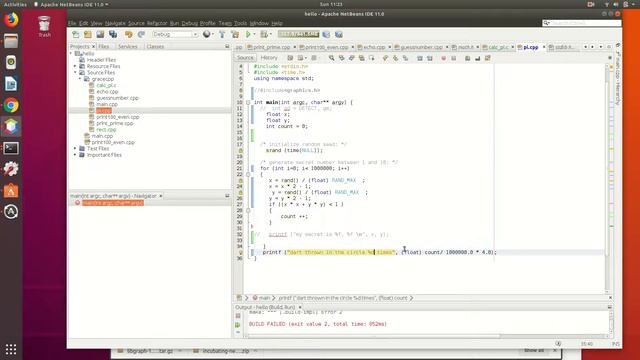Switch to the History view button

(x=269, y=58)
